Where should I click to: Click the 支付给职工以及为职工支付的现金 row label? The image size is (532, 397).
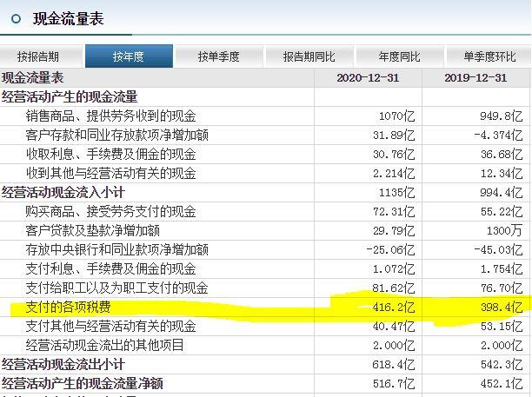click(x=116, y=288)
